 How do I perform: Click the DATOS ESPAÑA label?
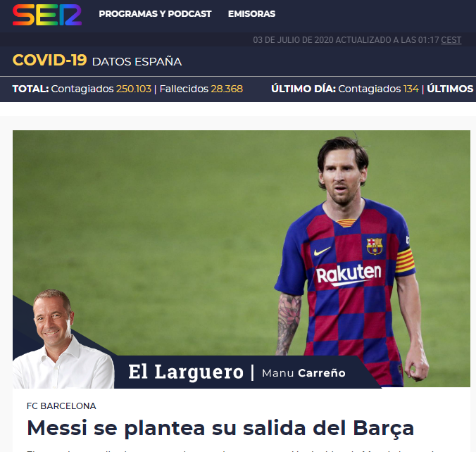(x=137, y=62)
